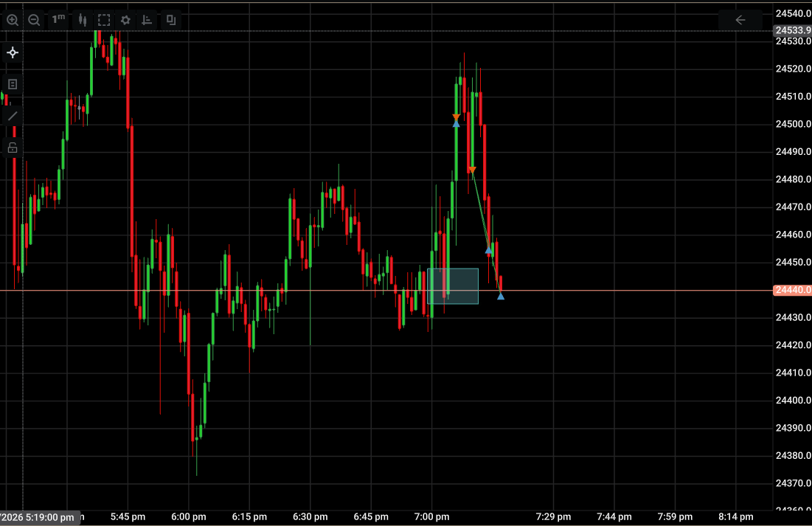Click the grey 24533.9 crosshair price label
Screen dimensions: 812x526
click(x=792, y=30)
